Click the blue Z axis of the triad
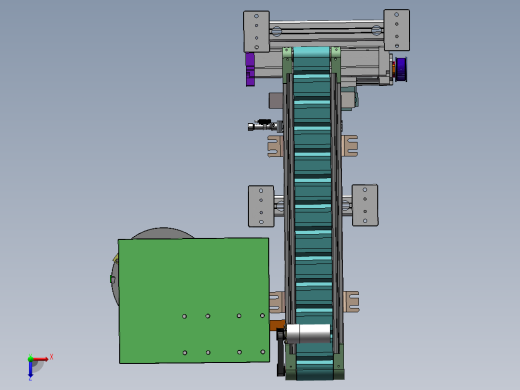 tap(30, 368)
